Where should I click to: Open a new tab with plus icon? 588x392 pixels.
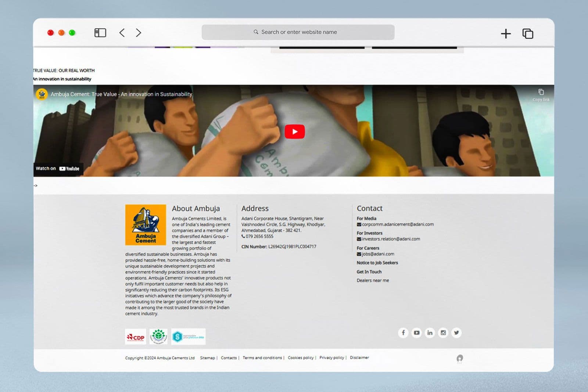[x=506, y=34]
